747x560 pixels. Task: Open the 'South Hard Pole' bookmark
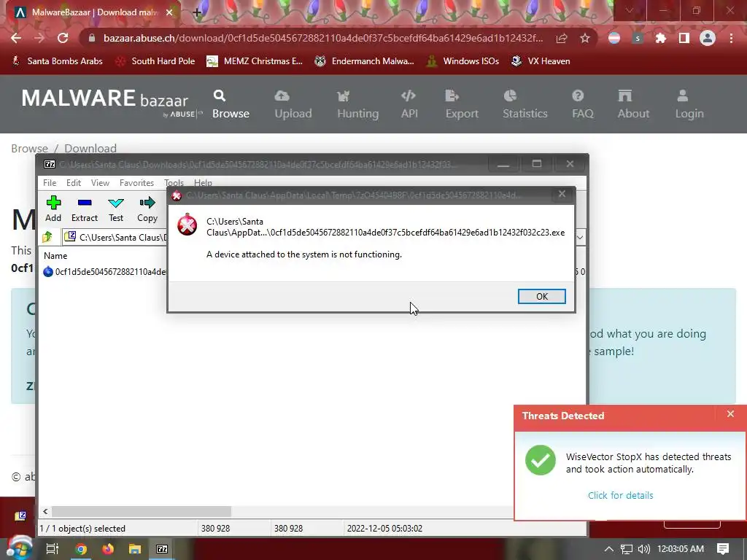click(x=156, y=61)
